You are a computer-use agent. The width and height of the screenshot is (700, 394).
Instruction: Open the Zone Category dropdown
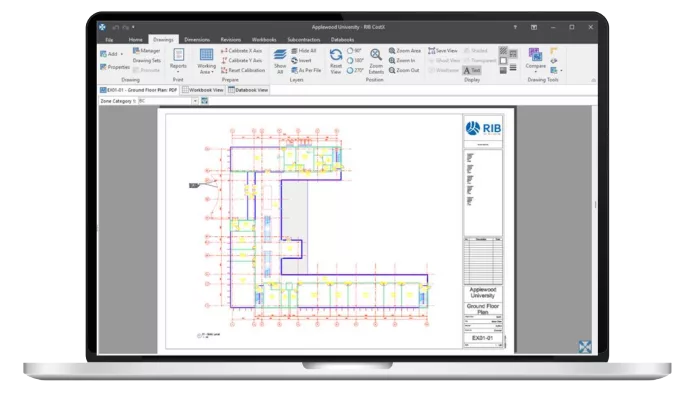tap(195, 101)
